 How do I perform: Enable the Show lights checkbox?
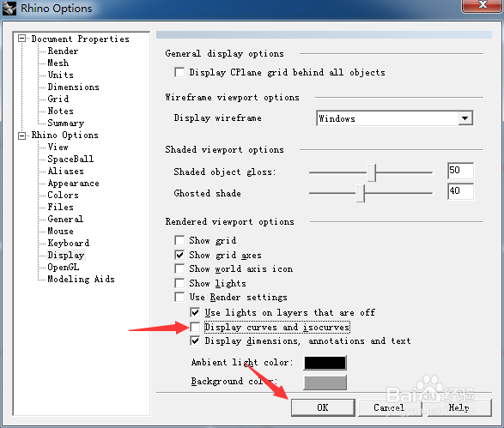pos(179,283)
